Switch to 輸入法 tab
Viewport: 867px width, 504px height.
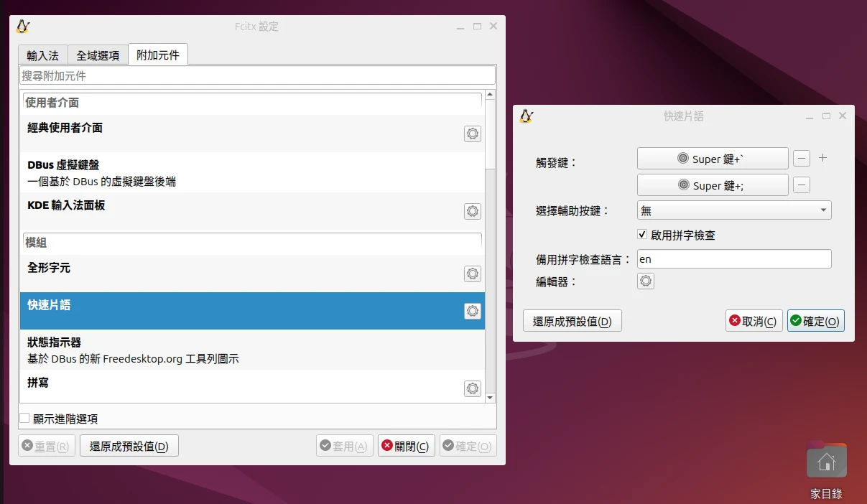tap(43, 55)
